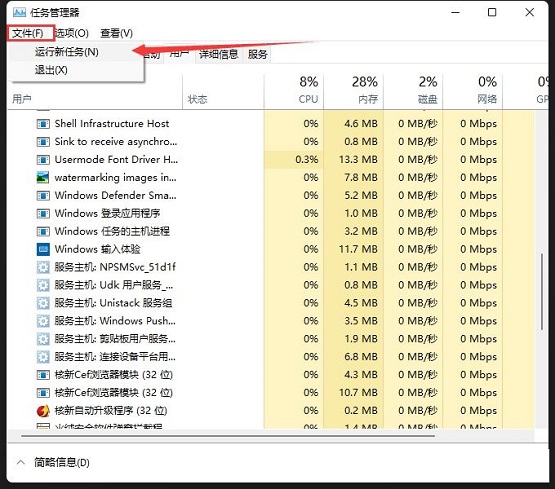Select the 服务主机: Unistack 服务组 row

(x=271, y=303)
